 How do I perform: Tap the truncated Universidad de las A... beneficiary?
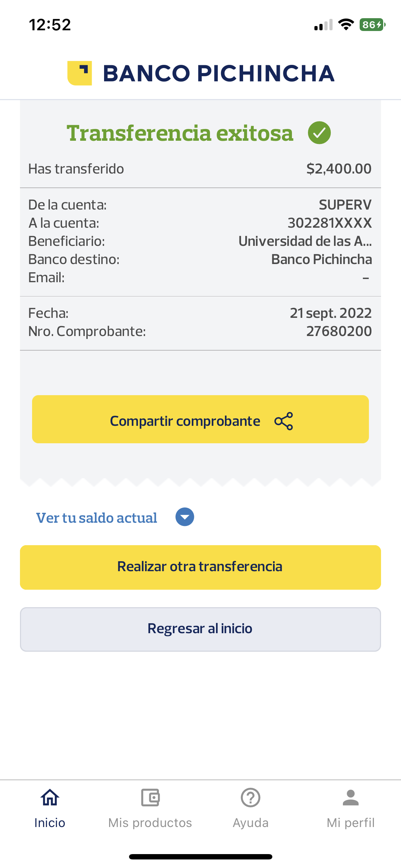[x=305, y=241]
